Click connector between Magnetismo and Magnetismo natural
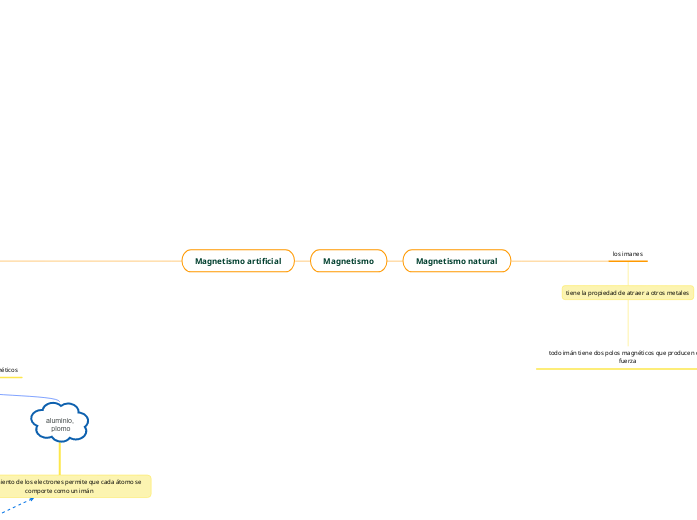 pos(394,261)
